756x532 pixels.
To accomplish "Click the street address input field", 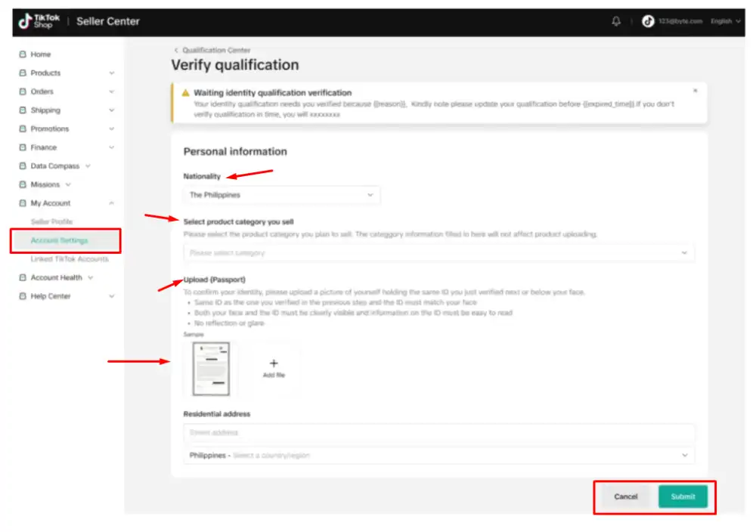I will (438, 433).
